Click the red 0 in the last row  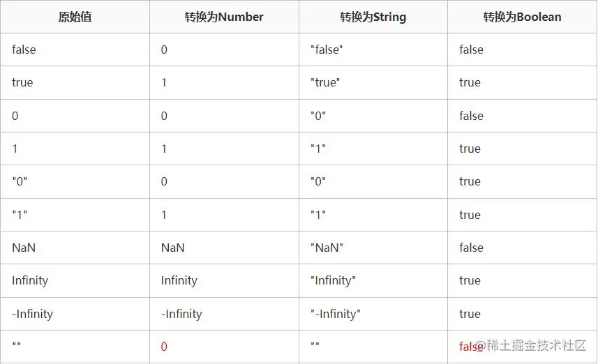pos(164,347)
